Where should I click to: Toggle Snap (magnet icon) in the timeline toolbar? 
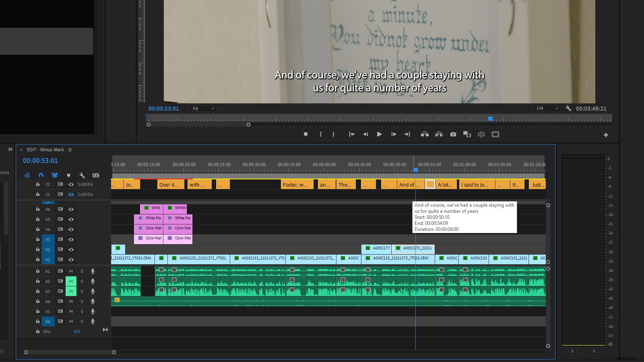(x=41, y=175)
